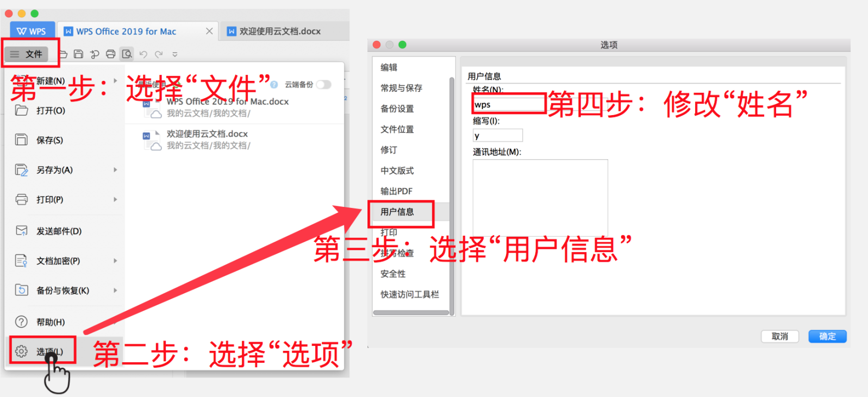Expand the quick access toolbar dropdown
Image resolution: width=868 pixels, height=397 pixels.
[175, 54]
